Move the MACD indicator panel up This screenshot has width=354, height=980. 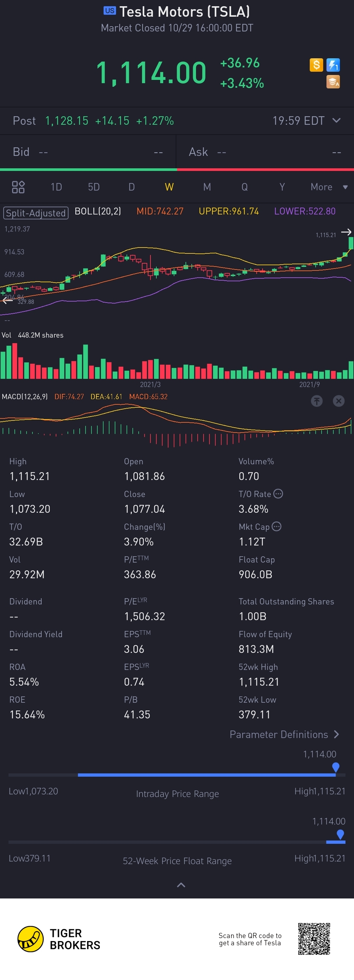pyautogui.click(x=317, y=400)
